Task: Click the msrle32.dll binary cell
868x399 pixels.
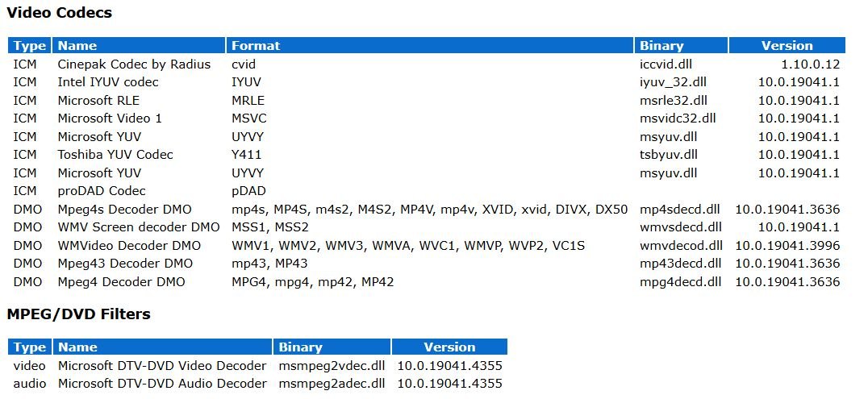Action: point(673,100)
